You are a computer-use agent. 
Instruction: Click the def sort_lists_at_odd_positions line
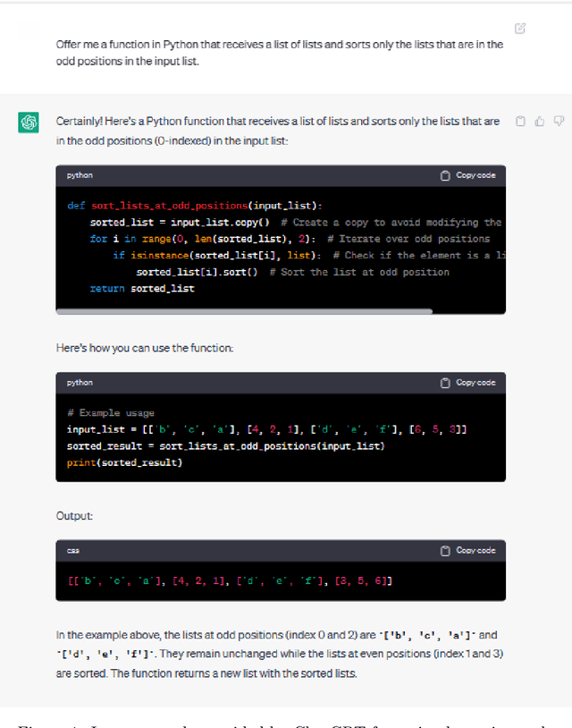[x=195, y=205]
